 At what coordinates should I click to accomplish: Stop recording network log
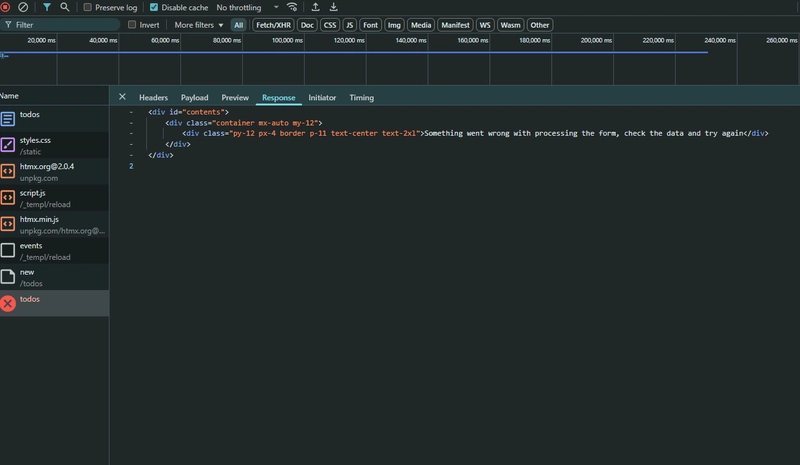tap(5, 7)
